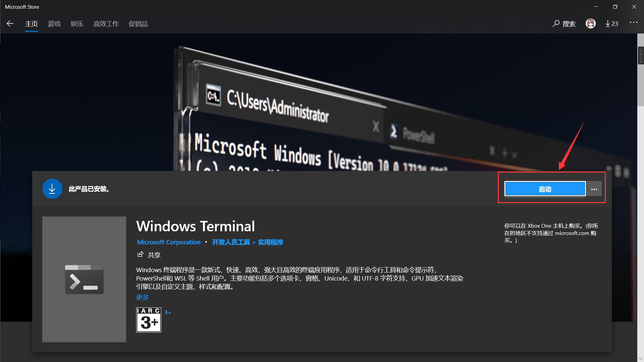Open downloads and updates (23)

611,24
